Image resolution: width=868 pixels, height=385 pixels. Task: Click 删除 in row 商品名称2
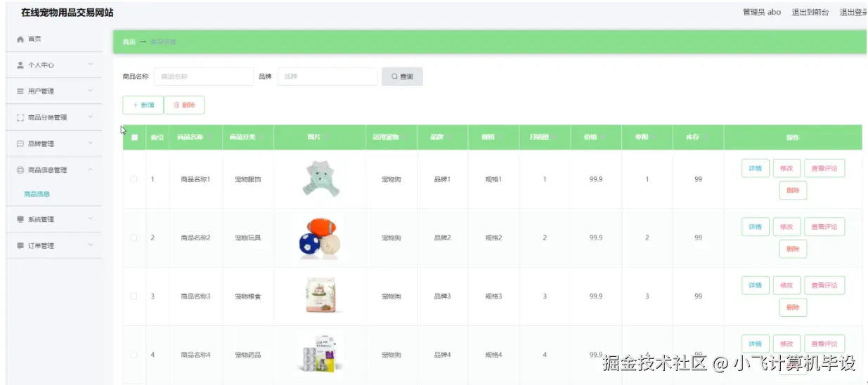click(x=793, y=249)
